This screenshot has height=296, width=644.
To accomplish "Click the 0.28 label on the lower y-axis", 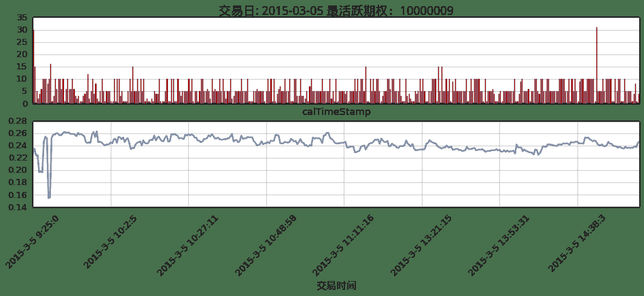I will click(x=16, y=121).
